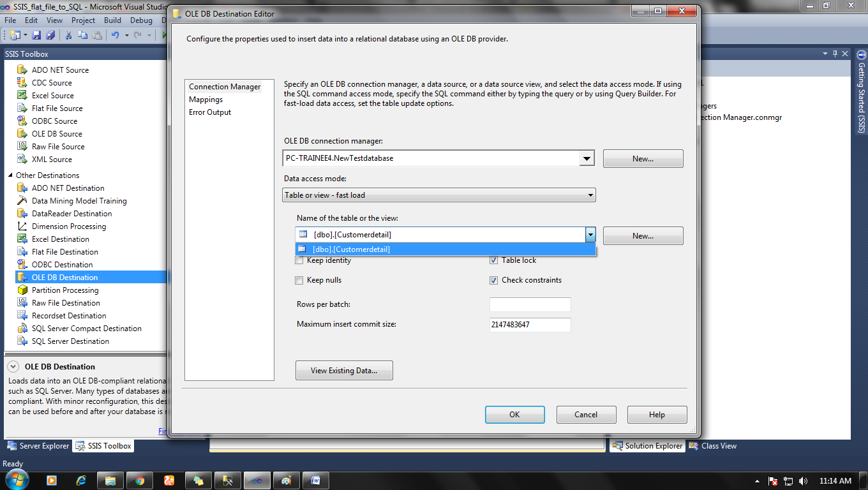Select SQL Server Compact Destination item
The height and width of the screenshot is (490, 868).
86,329
